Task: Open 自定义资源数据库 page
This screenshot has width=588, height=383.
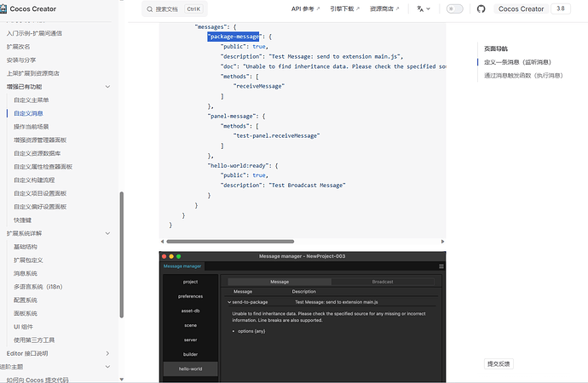Action: point(37,153)
